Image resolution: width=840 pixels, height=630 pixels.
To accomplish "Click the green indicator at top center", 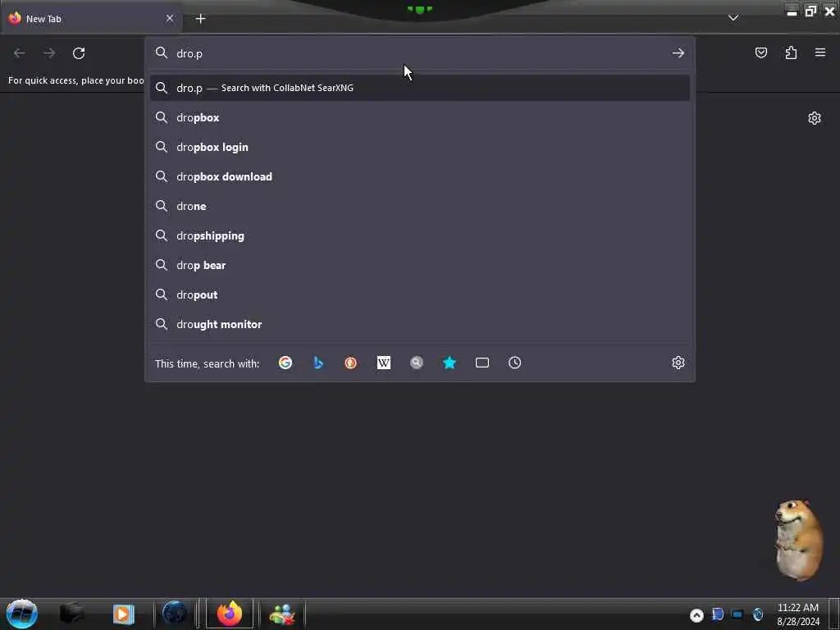I will 419,10.
